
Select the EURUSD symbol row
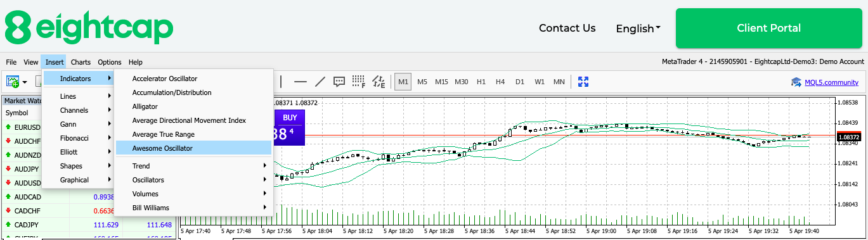pos(22,127)
